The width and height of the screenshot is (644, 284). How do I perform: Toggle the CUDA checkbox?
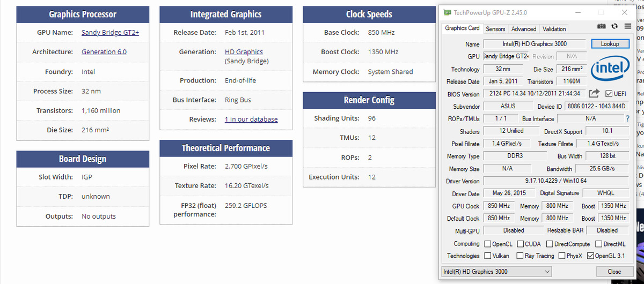[521, 244]
